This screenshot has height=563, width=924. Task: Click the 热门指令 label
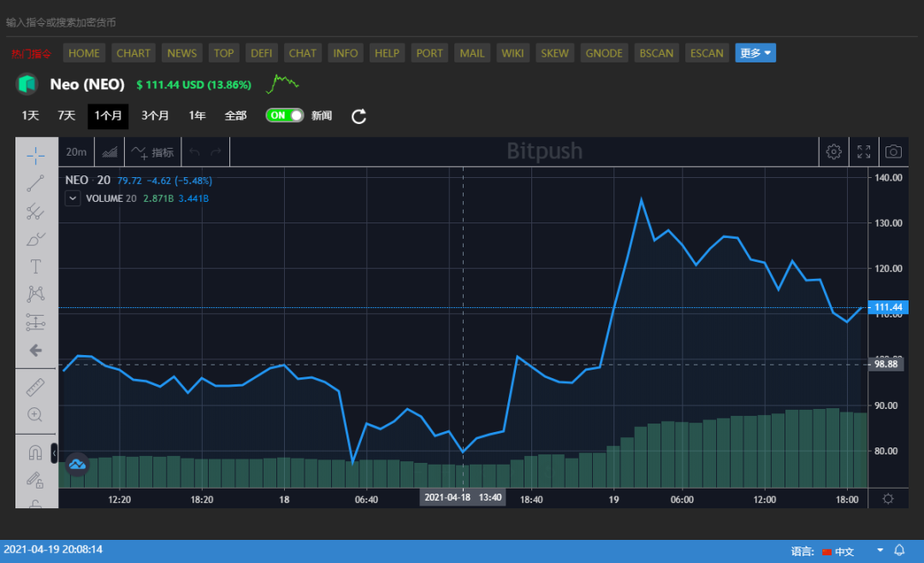coord(32,54)
